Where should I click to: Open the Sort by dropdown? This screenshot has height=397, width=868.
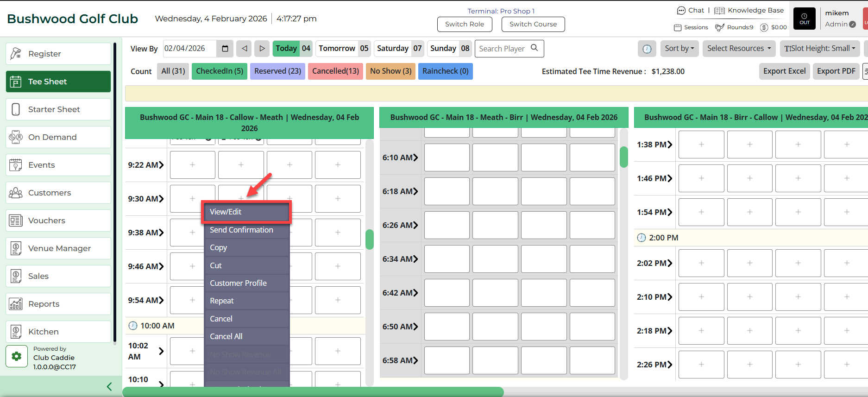point(679,49)
